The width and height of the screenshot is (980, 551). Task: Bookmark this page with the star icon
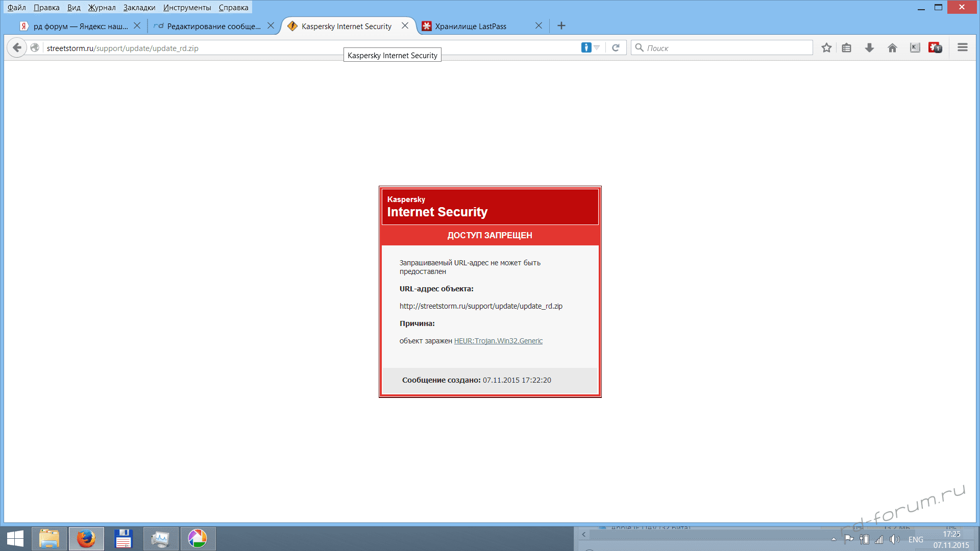pos(826,48)
